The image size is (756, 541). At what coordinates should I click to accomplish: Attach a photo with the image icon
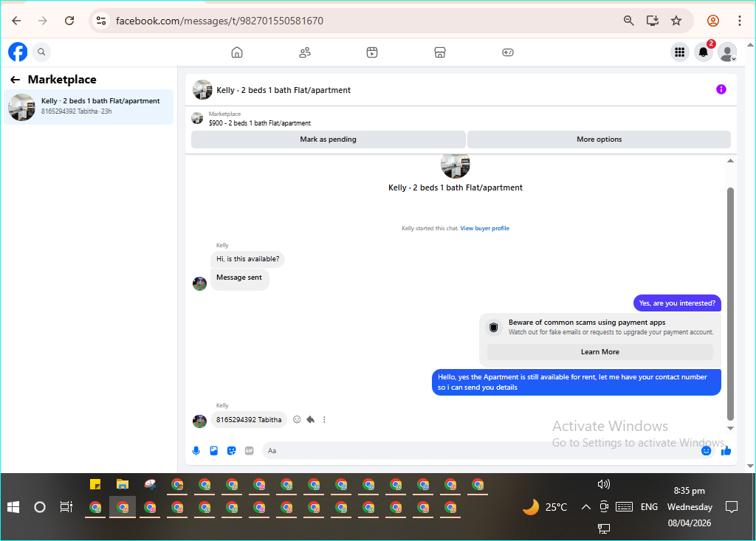214,451
